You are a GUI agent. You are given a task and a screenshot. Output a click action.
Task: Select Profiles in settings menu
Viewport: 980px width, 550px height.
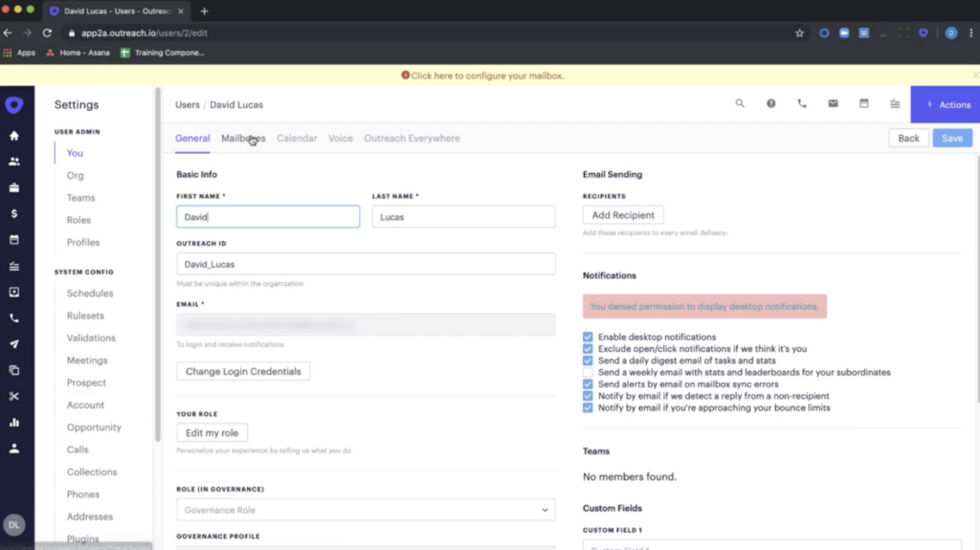coord(83,243)
